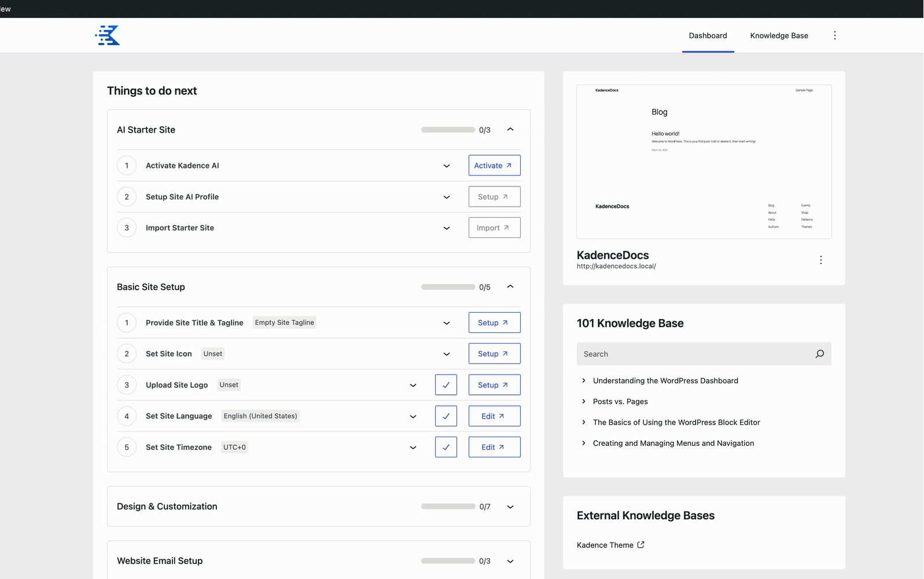The width and height of the screenshot is (924, 579).
Task: Click step number 1 circle for Activate Kadence AI
Action: pos(127,166)
